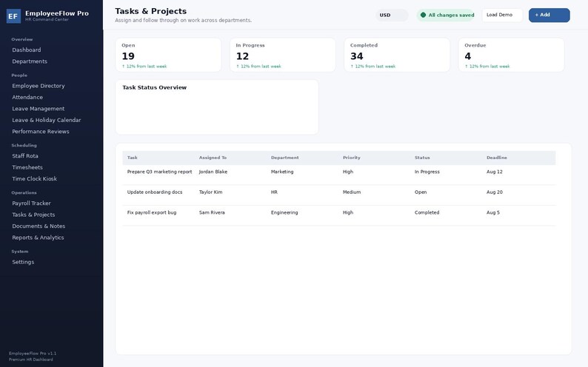Select 'Fix payroll export bug' task

[x=152, y=212]
